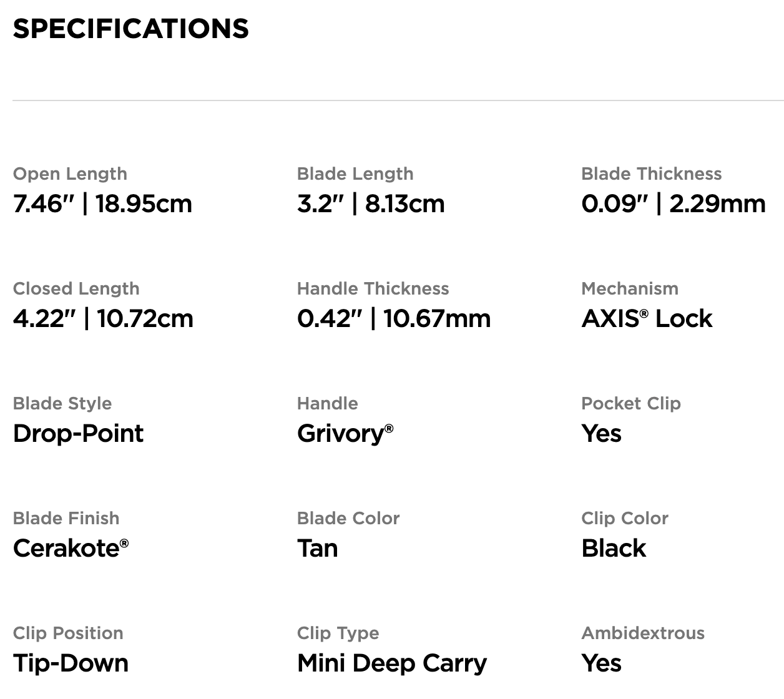The image size is (784, 699).
Task: Click the Closed Length value 4.22" | 10.72cm
Action: (103, 319)
